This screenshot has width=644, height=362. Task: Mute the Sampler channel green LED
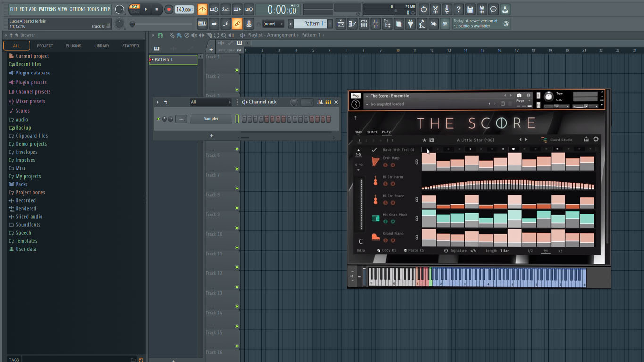pyautogui.click(x=158, y=119)
